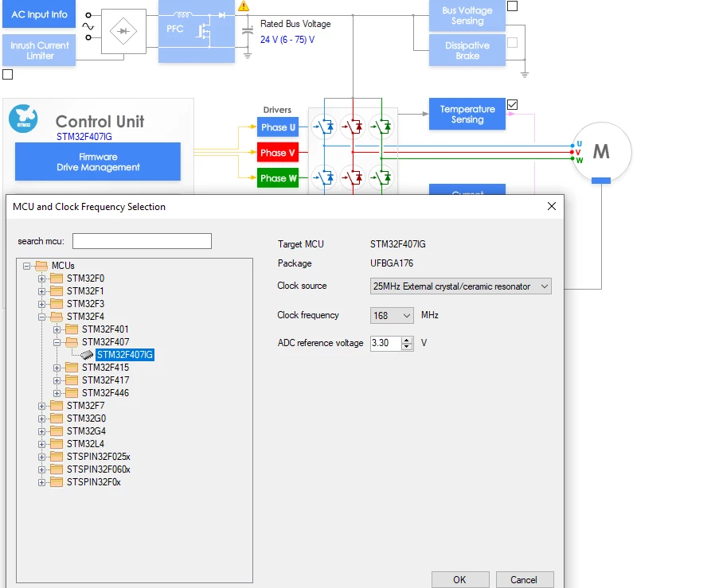Click the STM32F407IG link under Control Unit
The image size is (715, 588).
pyautogui.click(x=84, y=137)
